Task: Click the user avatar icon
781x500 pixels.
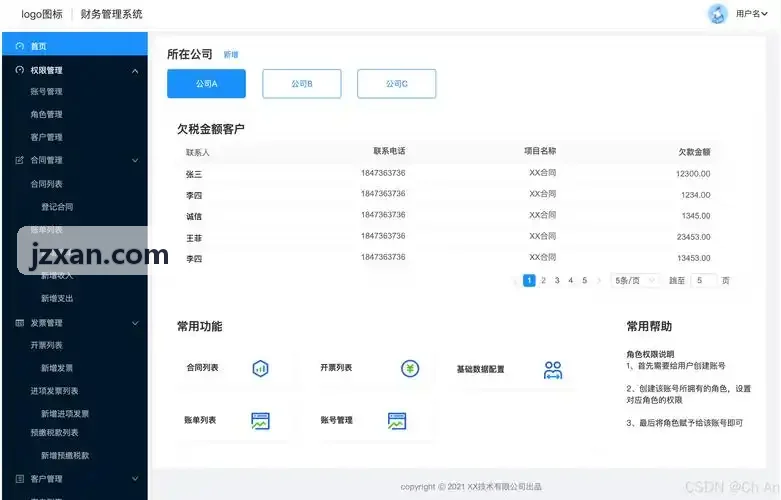Action: (718, 14)
